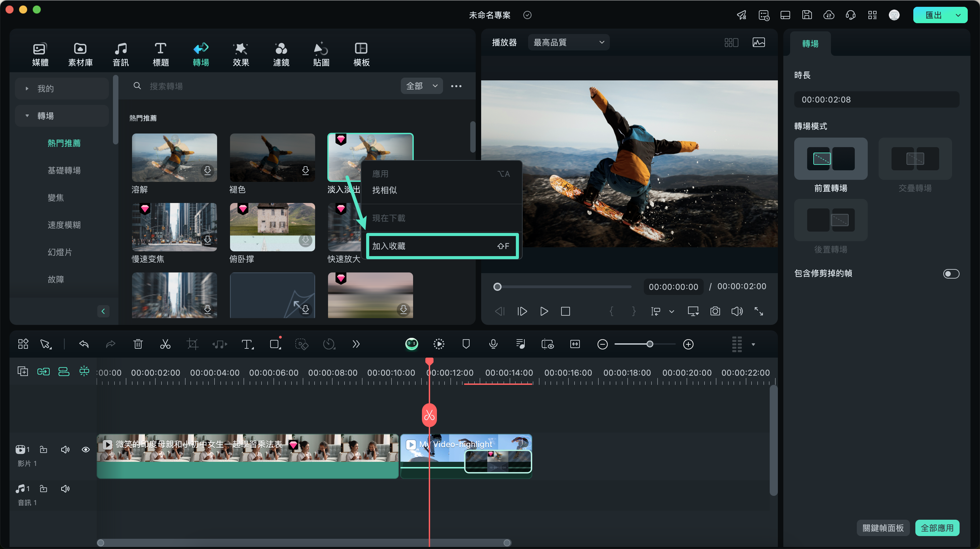Open the mark-clip options dropdown arrow
980x549 pixels.
(671, 311)
